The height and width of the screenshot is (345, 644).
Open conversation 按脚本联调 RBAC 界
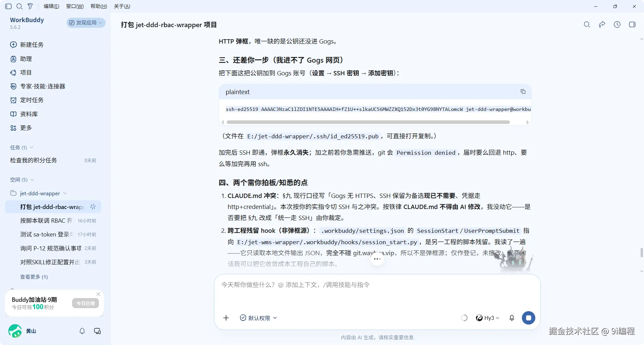[53, 221]
